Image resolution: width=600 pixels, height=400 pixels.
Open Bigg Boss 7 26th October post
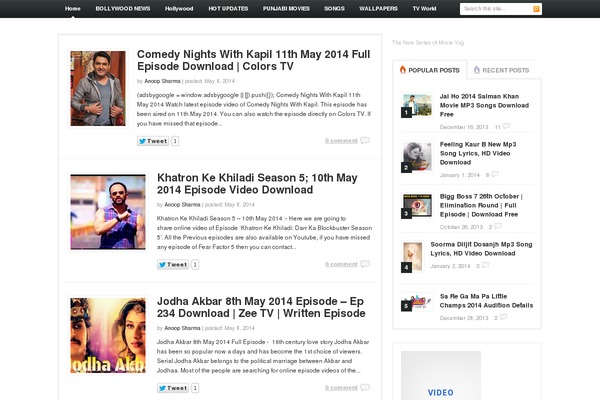pos(481,205)
